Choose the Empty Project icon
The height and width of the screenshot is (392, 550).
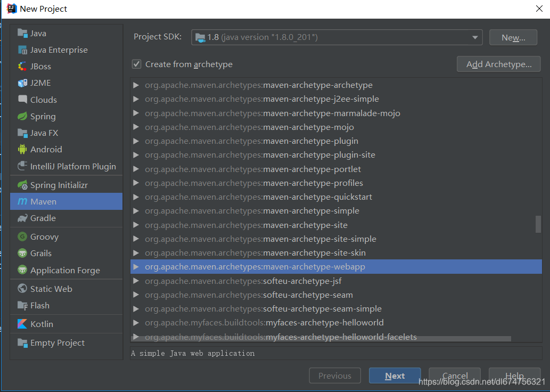tap(22, 342)
